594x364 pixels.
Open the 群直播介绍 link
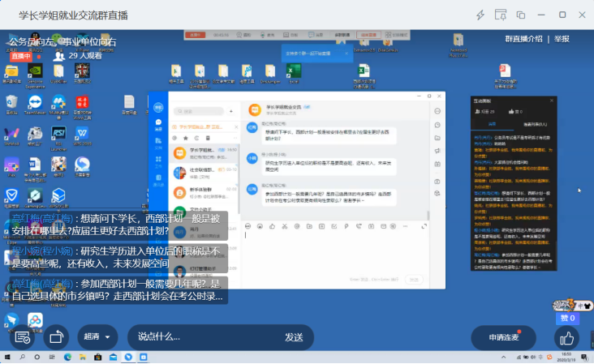point(523,39)
